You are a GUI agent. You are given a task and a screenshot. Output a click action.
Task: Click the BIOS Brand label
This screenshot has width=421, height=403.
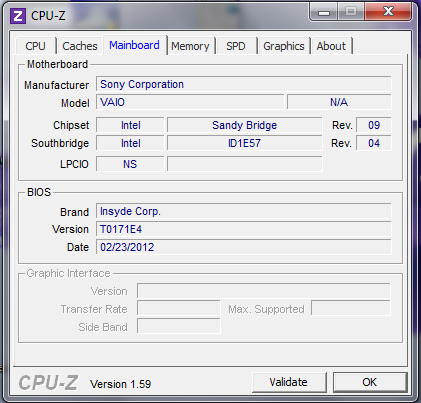pyautogui.click(x=74, y=212)
